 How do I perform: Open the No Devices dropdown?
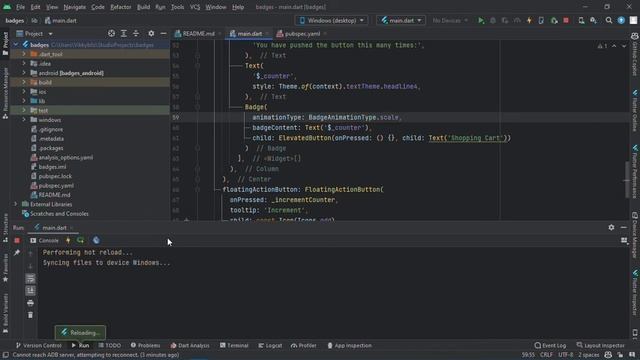tap(450, 20)
